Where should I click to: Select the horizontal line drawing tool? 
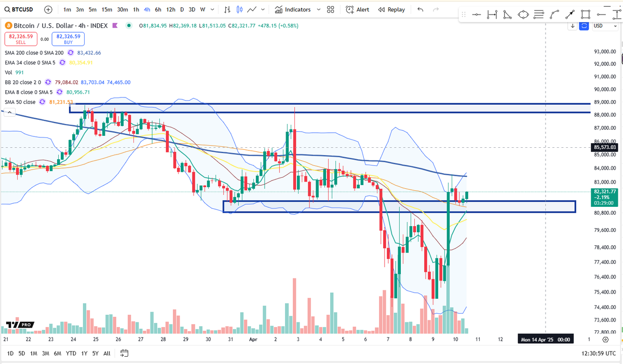pos(477,15)
